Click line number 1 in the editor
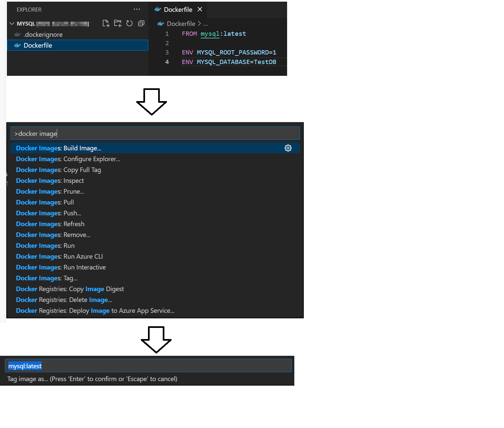This screenshot has width=504, height=428. [x=167, y=34]
